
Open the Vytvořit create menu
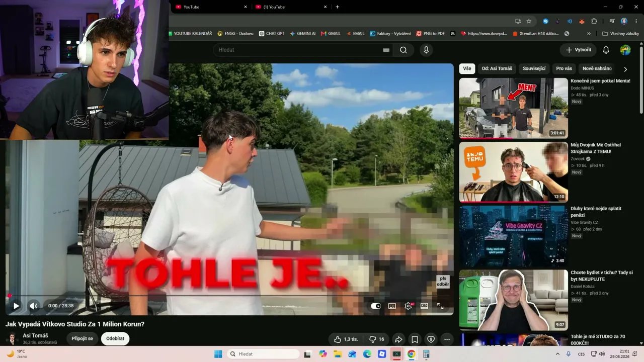pos(578,50)
